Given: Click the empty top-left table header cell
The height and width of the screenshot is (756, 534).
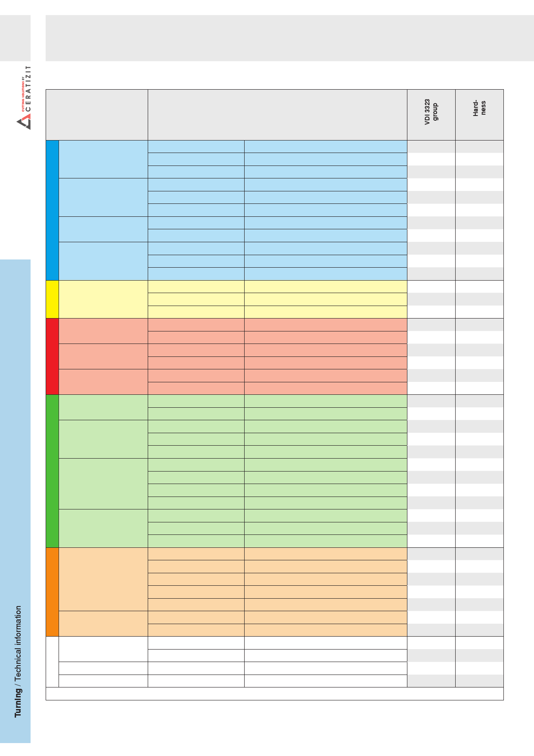Looking at the screenshot, I should click(97, 115).
